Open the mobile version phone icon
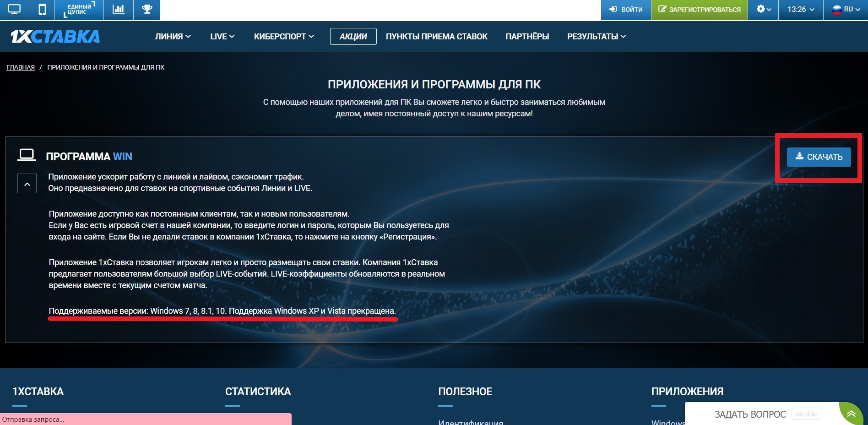The width and height of the screenshot is (868, 425). point(42,10)
